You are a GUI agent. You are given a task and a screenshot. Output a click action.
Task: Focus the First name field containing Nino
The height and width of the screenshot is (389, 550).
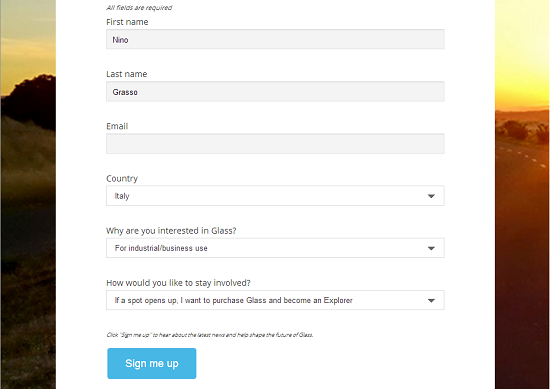point(275,39)
